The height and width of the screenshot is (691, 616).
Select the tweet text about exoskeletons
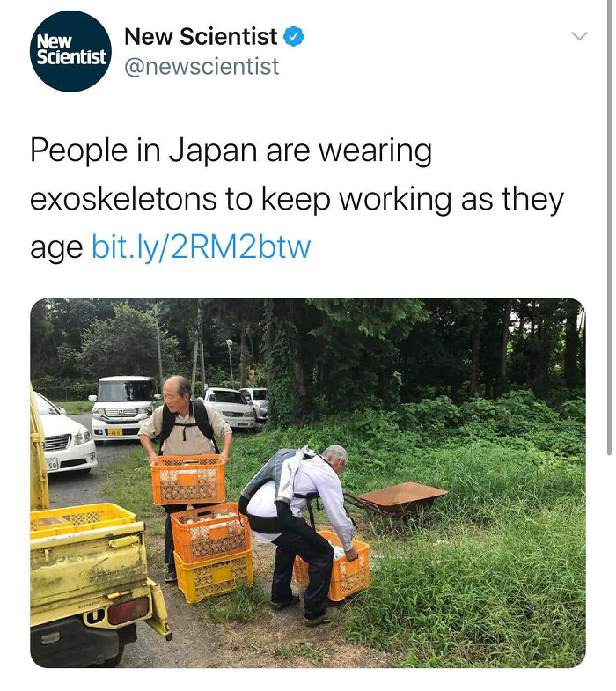pyautogui.click(x=297, y=199)
